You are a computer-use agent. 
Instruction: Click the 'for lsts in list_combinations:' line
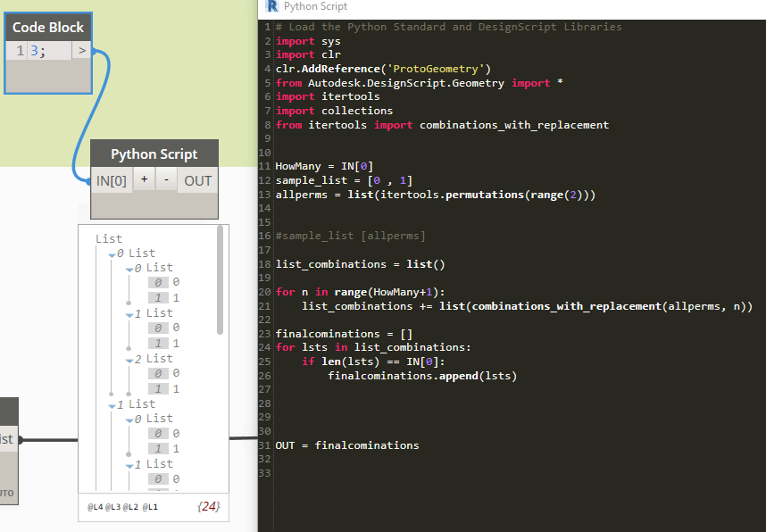pos(373,347)
